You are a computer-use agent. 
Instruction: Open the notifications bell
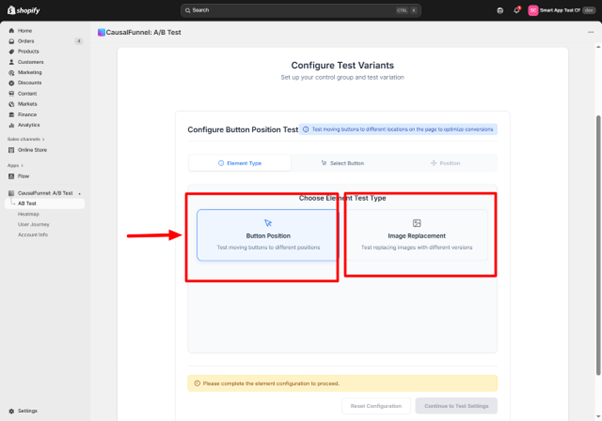point(517,10)
